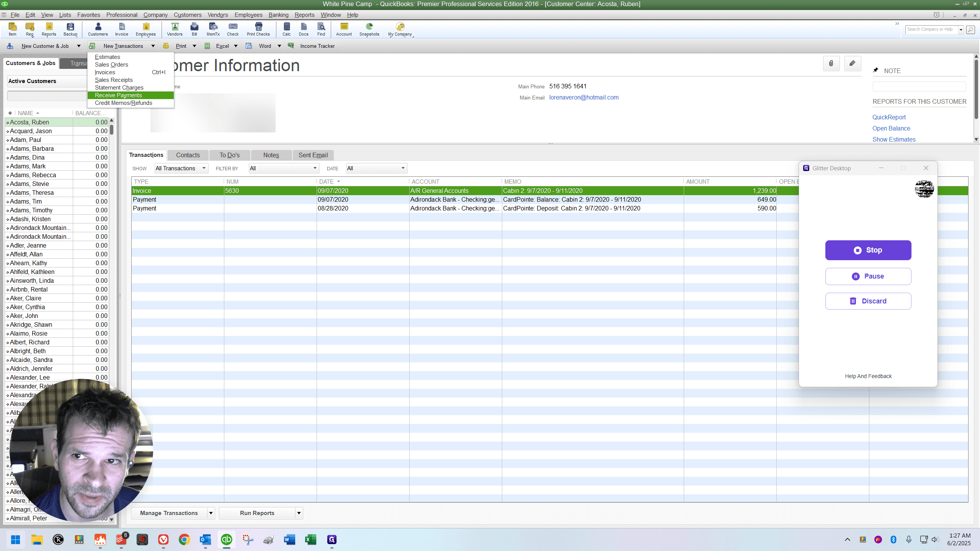Expand the Excel dropdown arrow
Viewport: 980px width, 551px height.
(x=236, y=46)
